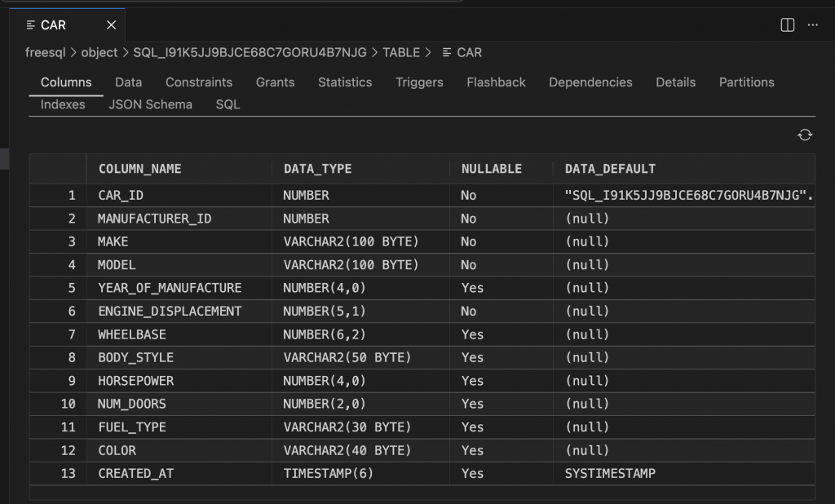The image size is (835, 504).
Task: Select the YEAR_OF_MANUFACTURE row
Action: pyautogui.click(x=175, y=288)
